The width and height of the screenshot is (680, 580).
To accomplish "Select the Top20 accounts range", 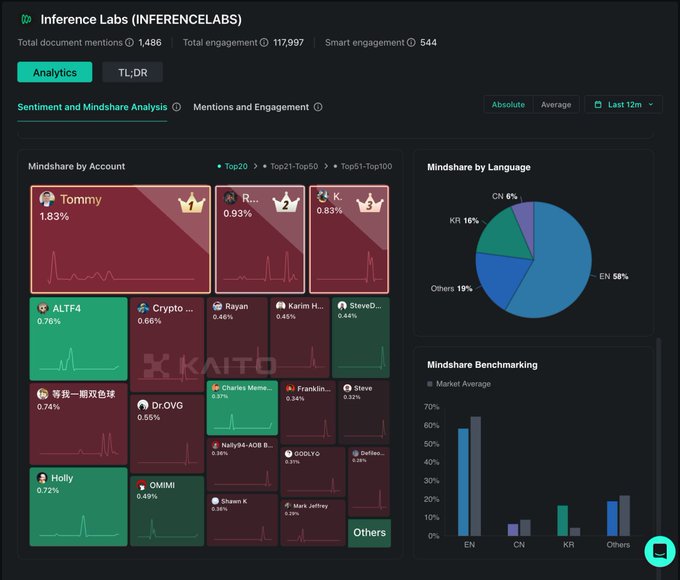I will (x=234, y=167).
